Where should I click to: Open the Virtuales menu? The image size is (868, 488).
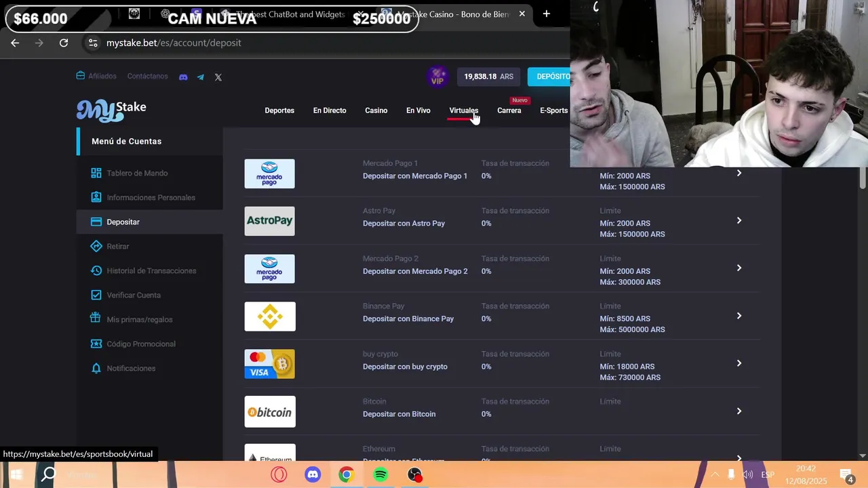click(464, 110)
